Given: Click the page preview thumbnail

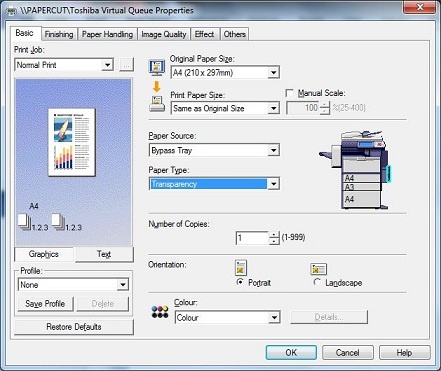Looking at the screenshot, I should tap(72, 142).
